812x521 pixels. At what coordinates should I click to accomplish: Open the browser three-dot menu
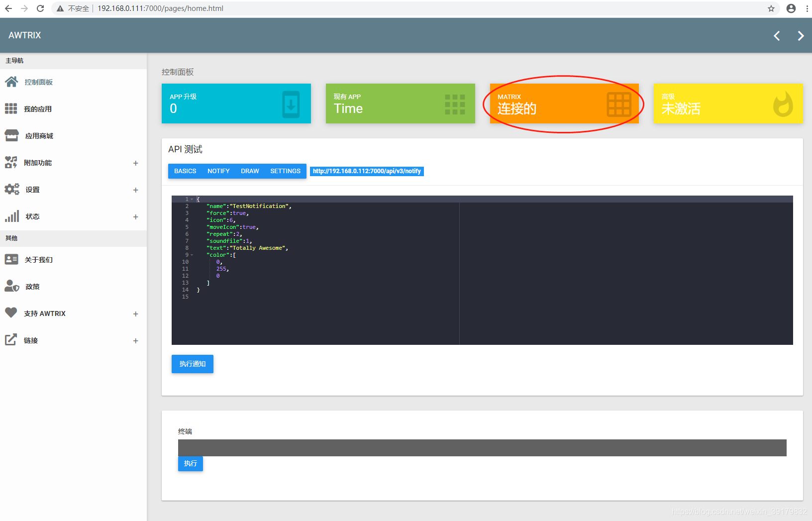tap(807, 8)
